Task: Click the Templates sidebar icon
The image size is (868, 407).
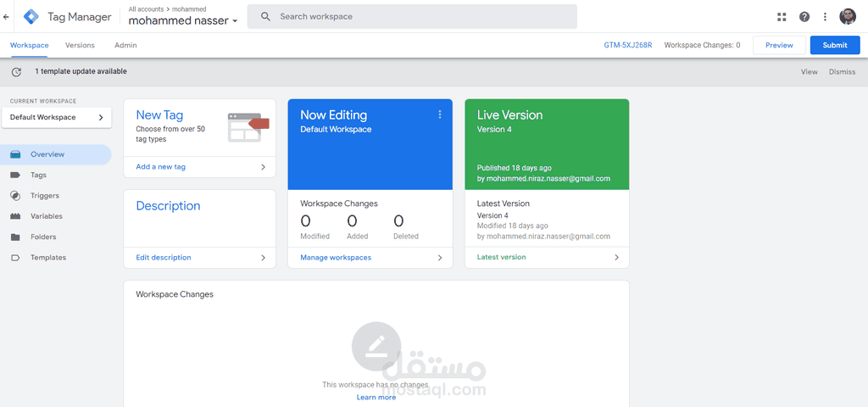Action: pos(15,258)
